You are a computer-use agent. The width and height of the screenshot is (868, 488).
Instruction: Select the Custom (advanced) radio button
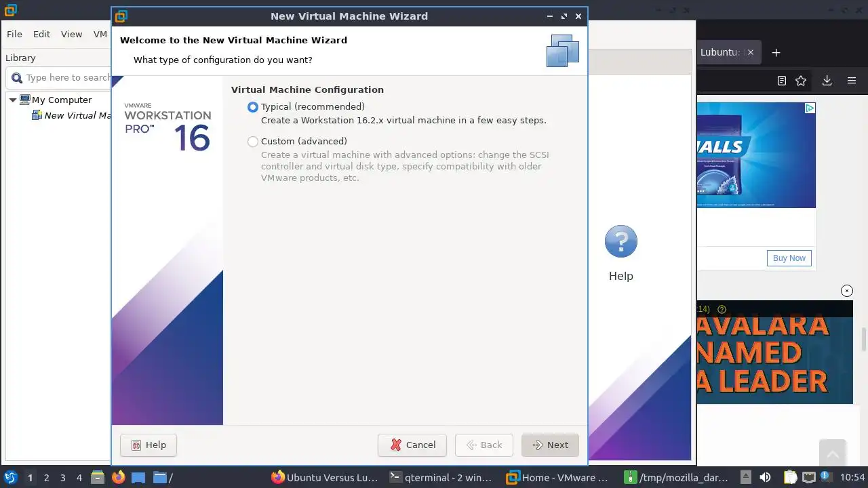(253, 142)
